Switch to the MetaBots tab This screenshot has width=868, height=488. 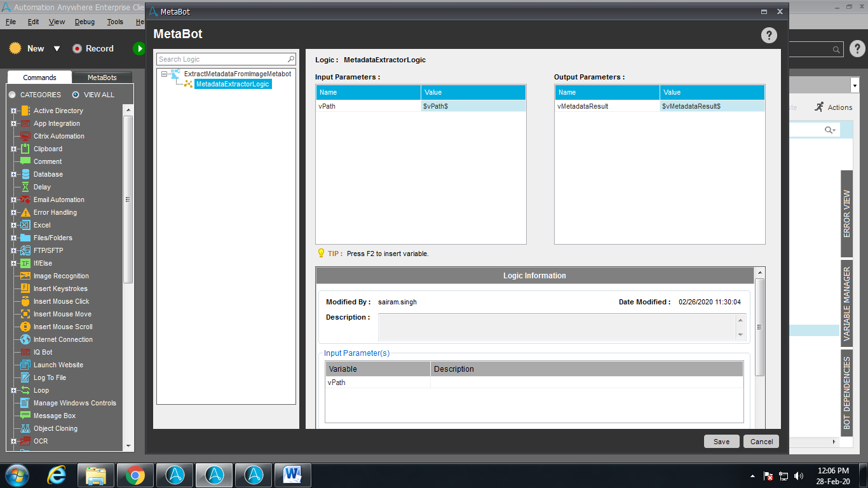point(102,78)
